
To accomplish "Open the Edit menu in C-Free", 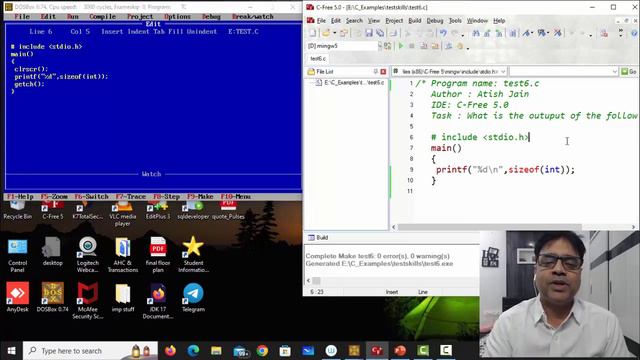I will 336,20.
